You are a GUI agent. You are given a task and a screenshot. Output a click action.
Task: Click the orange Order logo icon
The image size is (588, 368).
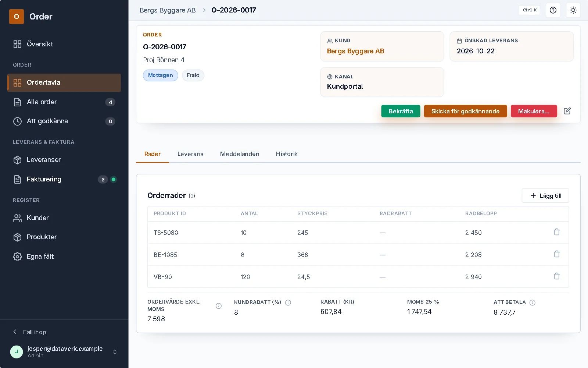pyautogui.click(x=17, y=17)
